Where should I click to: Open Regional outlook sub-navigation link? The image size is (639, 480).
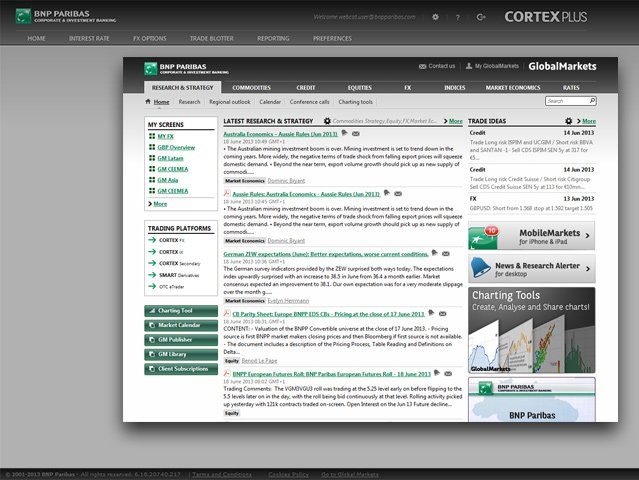tap(230, 102)
